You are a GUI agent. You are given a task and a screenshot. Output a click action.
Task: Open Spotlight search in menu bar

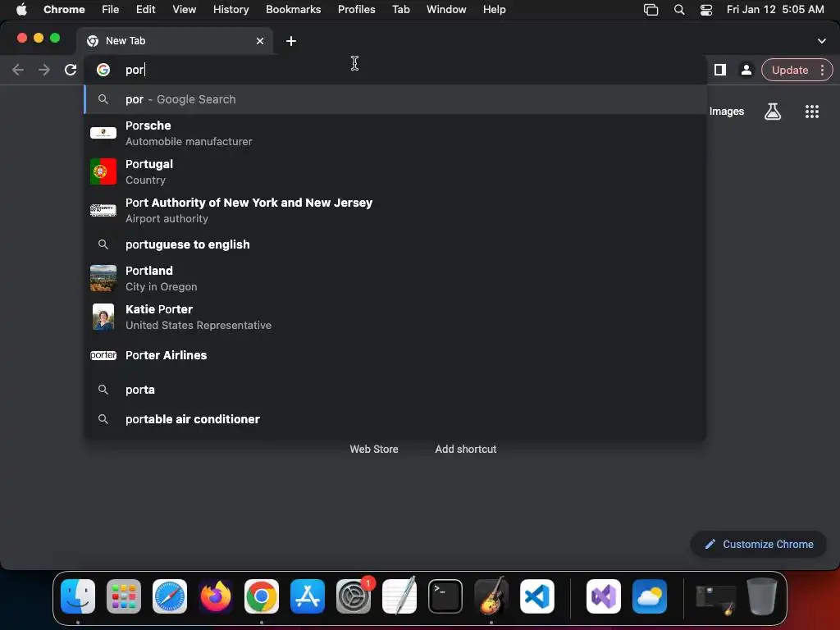click(x=678, y=10)
